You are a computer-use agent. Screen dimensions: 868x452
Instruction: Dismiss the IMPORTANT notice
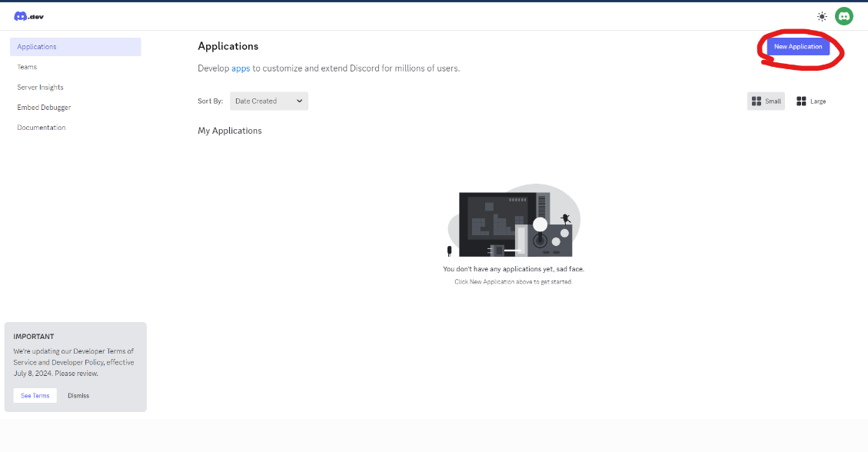(x=78, y=396)
